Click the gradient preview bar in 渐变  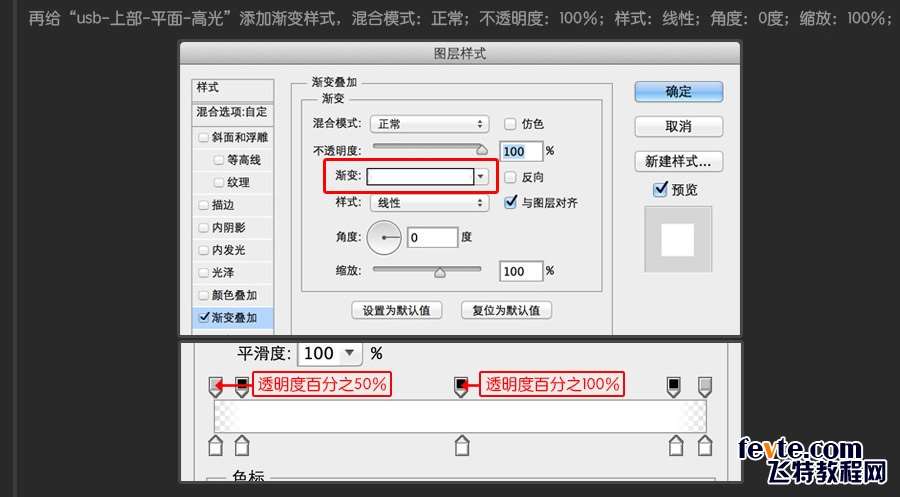(x=420, y=177)
